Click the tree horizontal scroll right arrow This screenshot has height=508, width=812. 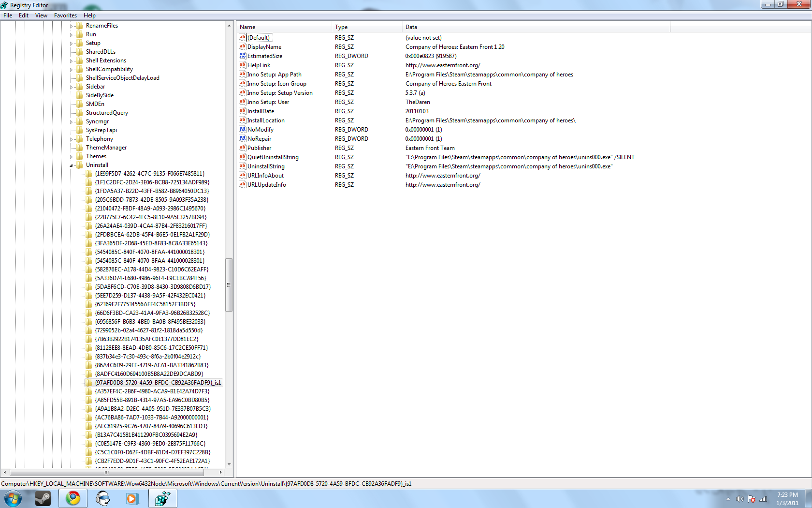[x=220, y=472]
